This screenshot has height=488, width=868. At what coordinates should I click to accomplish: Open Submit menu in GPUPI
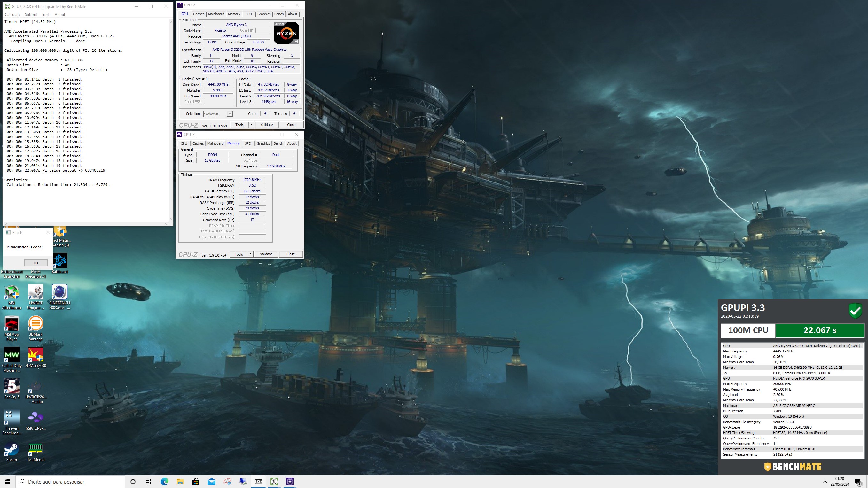[31, 14]
